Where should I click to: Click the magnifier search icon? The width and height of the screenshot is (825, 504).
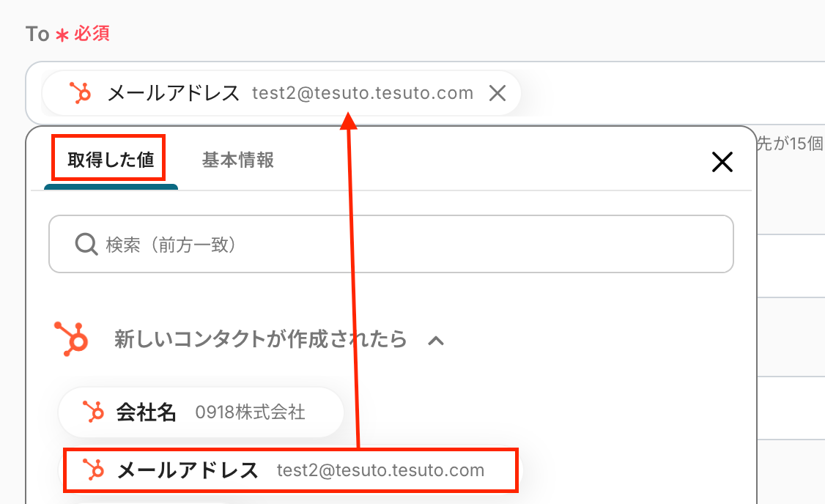tap(86, 244)
